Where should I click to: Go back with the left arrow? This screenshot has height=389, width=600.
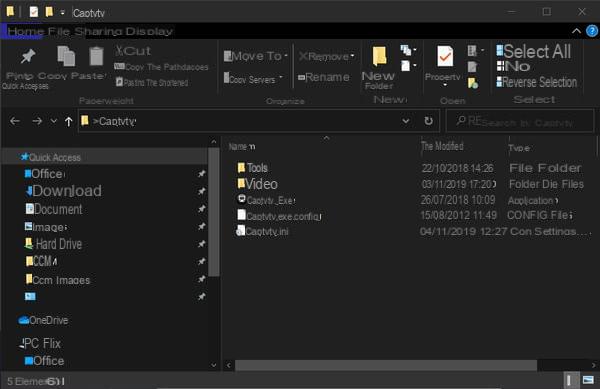(x=15, y=121)
